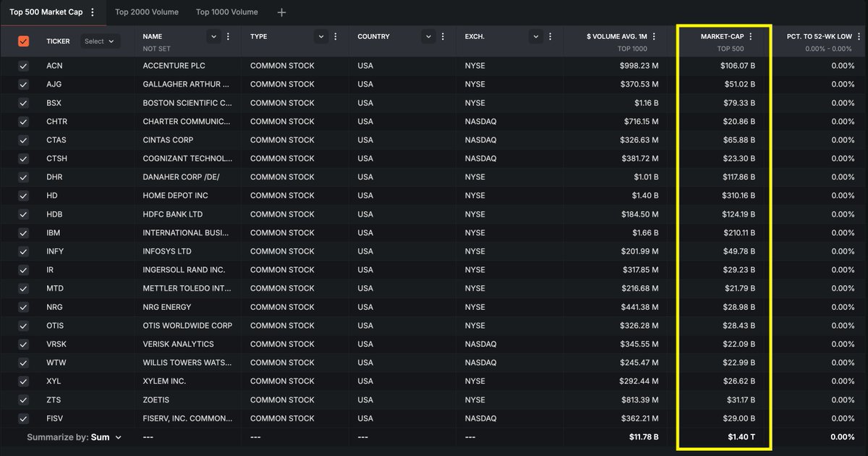Click the $310.16 B market cap value
868x456 pixels.
click(737, 195)
